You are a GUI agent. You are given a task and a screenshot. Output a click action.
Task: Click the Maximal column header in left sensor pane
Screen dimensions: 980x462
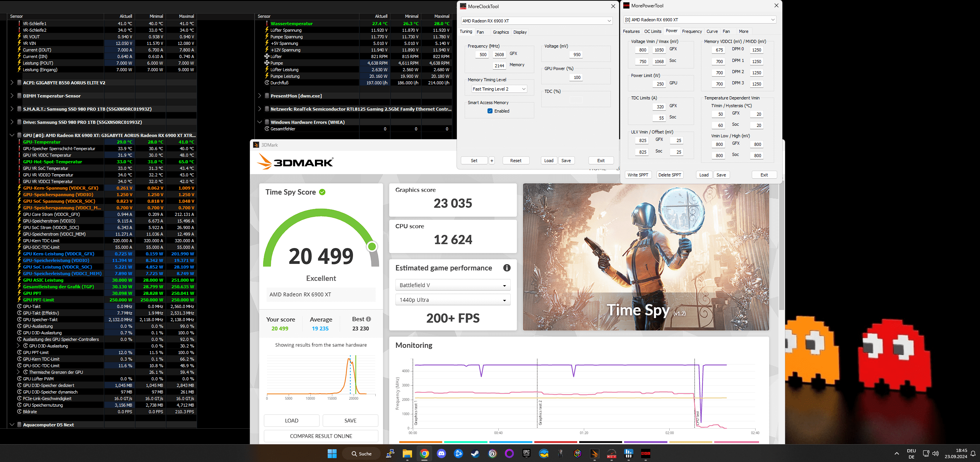click(186, 16)
